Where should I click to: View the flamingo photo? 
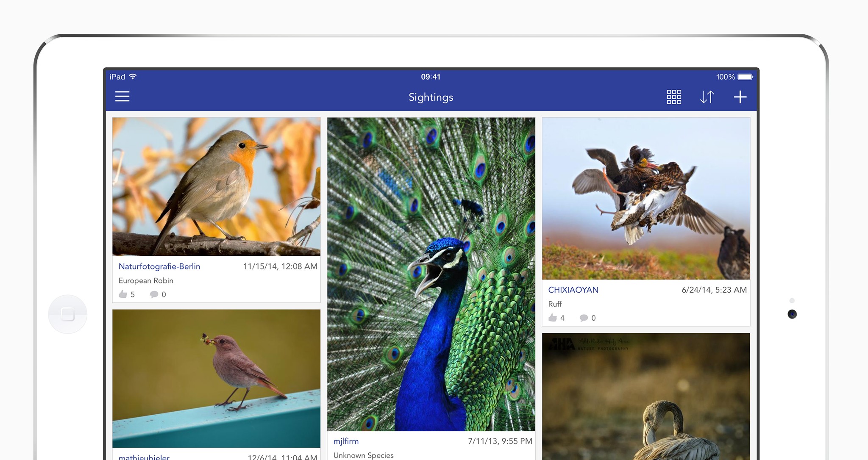point(646,396)
